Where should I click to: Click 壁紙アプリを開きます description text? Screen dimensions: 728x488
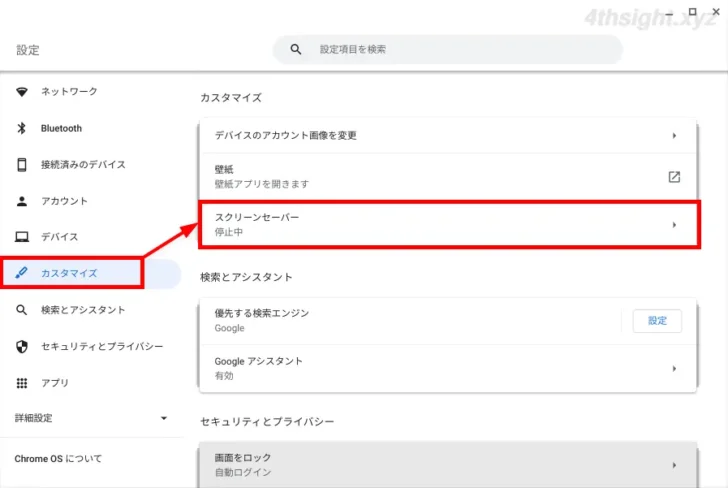[261, 184]
